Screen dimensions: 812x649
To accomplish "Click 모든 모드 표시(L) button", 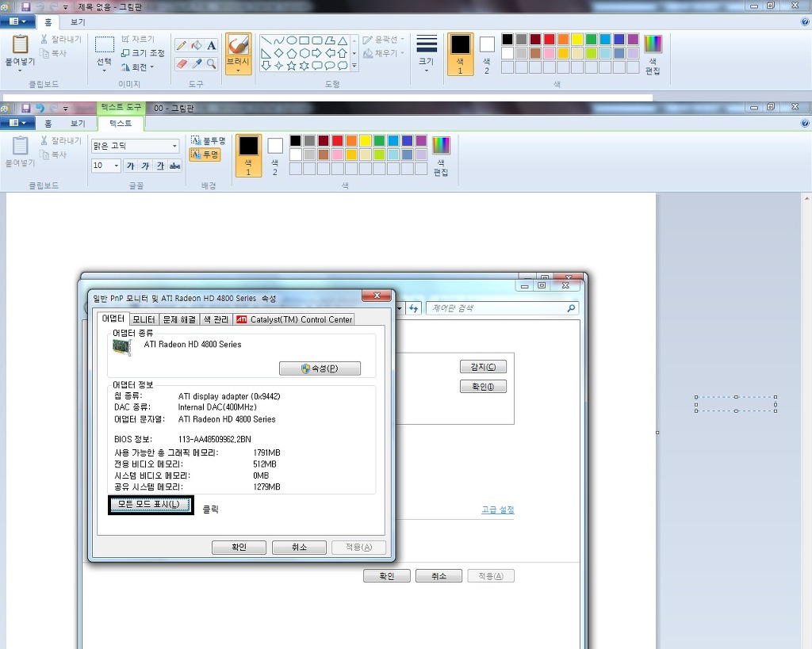I will click(x=151, y=505).
